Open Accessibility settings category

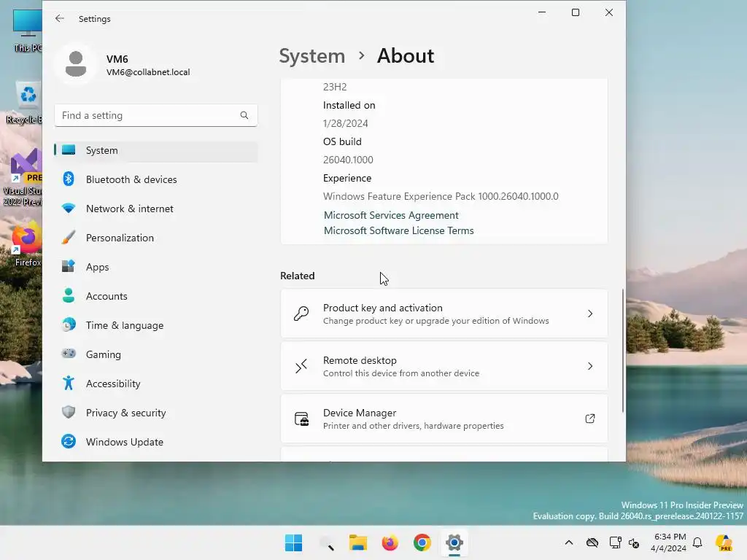pyautogui.click(x=156, y=384)
